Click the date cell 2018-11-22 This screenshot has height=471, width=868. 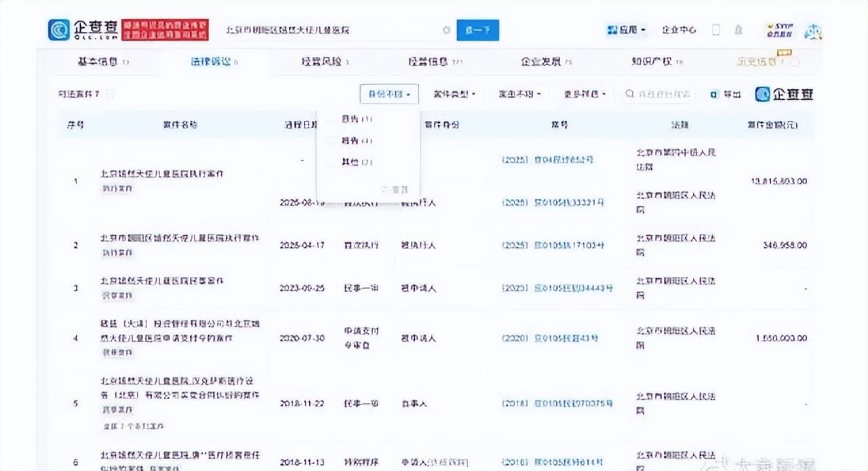click(302, 403)
